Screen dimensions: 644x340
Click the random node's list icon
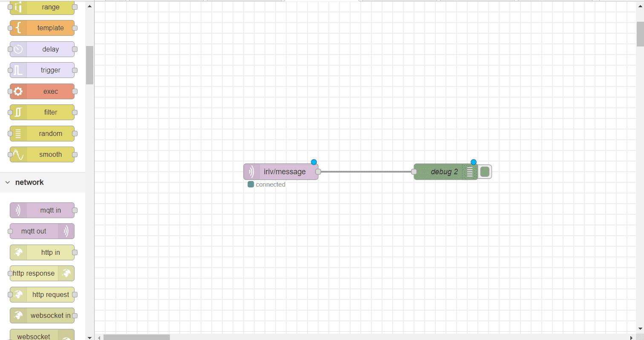tap(17, 133)
